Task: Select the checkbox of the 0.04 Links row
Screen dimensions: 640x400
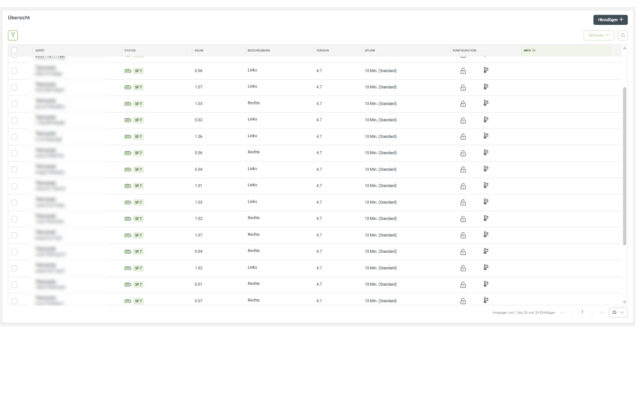Action: [x=14, y=169]
